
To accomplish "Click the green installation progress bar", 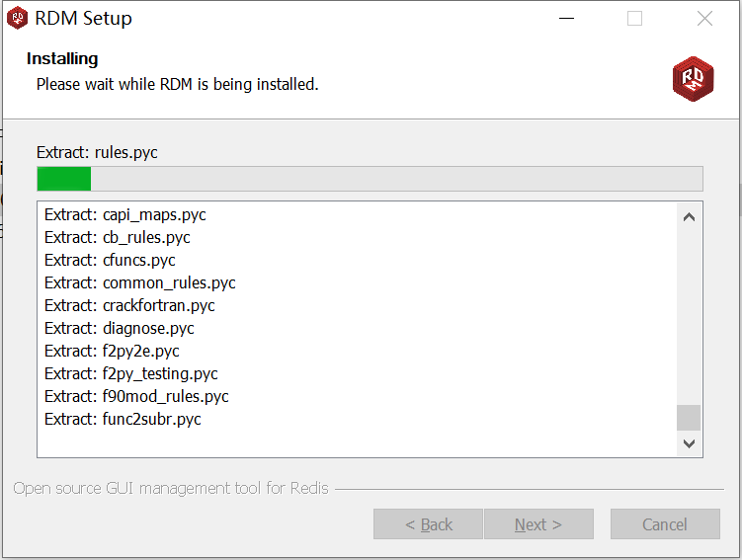I will point(371,179).
